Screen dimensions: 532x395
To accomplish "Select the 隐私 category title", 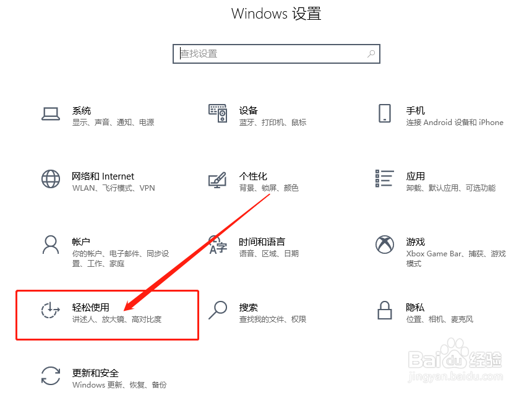I will point(415,307).
